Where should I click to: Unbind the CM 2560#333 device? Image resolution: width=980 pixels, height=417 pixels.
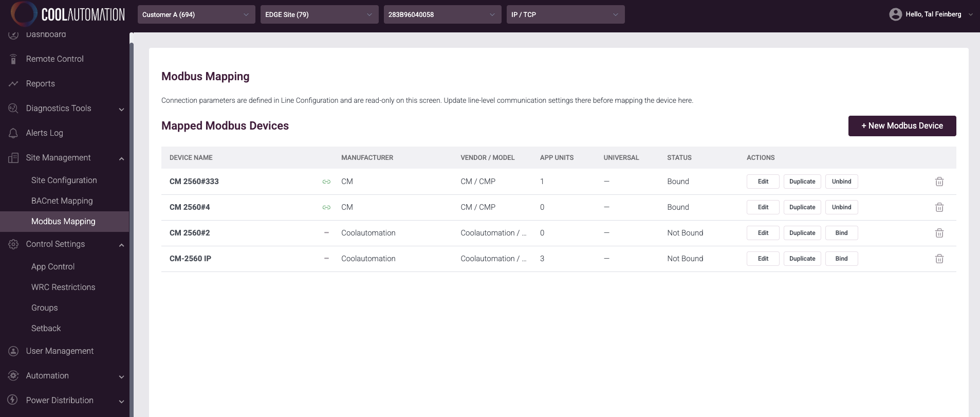pos(841,182)
